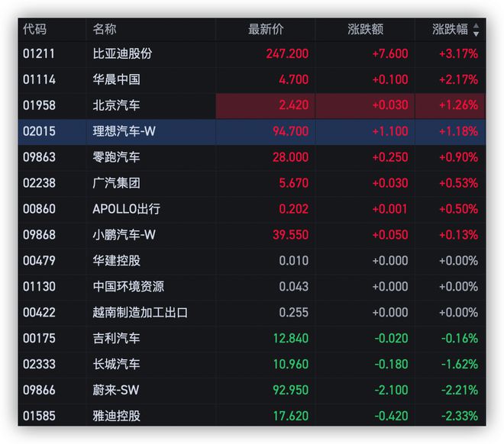This screenshot has width=504, height=444.
Task: Click the highlighted 理想汽车-W row
Action: [x=252, y=131]
